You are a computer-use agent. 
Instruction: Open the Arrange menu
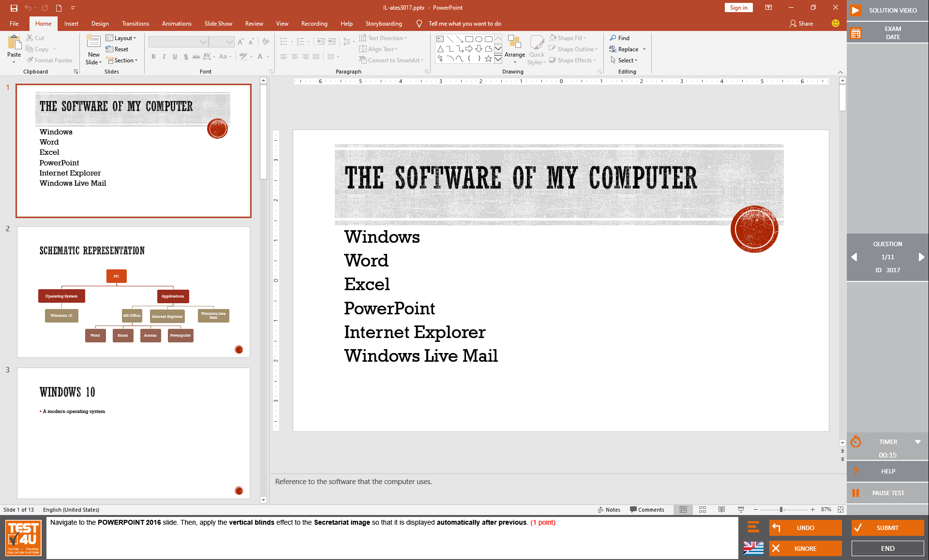coord(514,50)
